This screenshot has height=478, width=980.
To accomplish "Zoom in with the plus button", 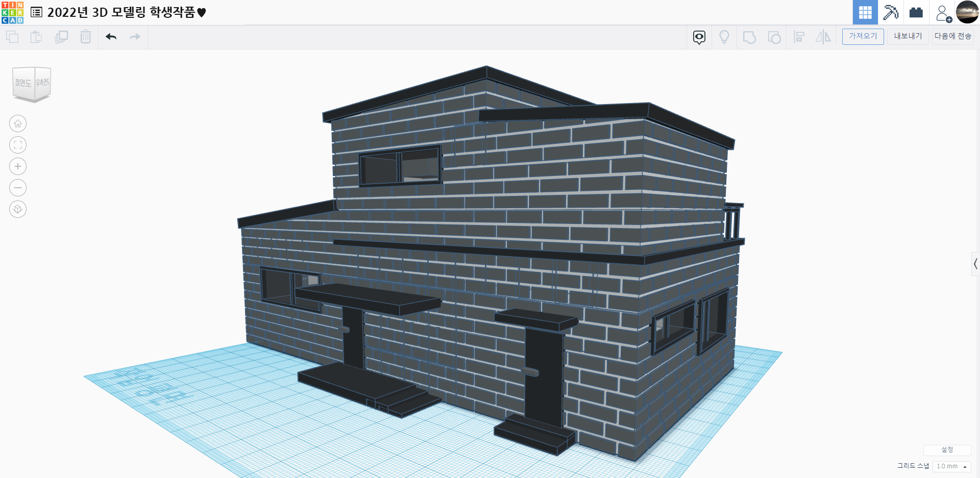I will point(18,166).
